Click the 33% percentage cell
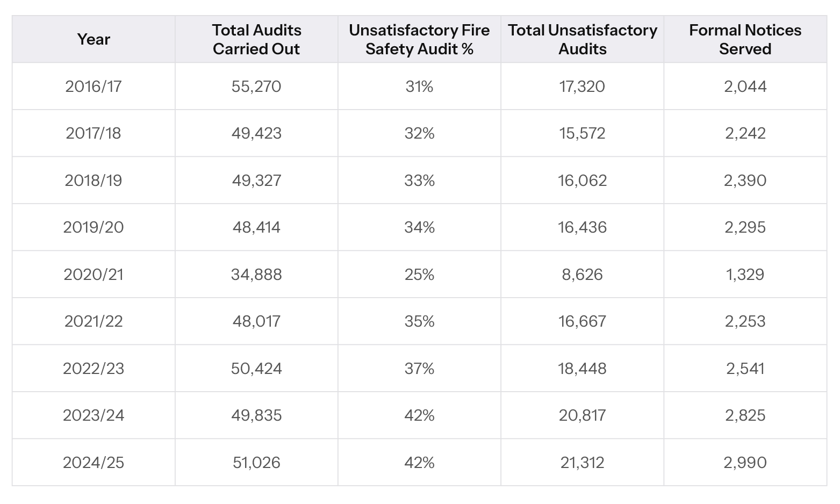This screenshot has height=504, width=840. [419, 181]
